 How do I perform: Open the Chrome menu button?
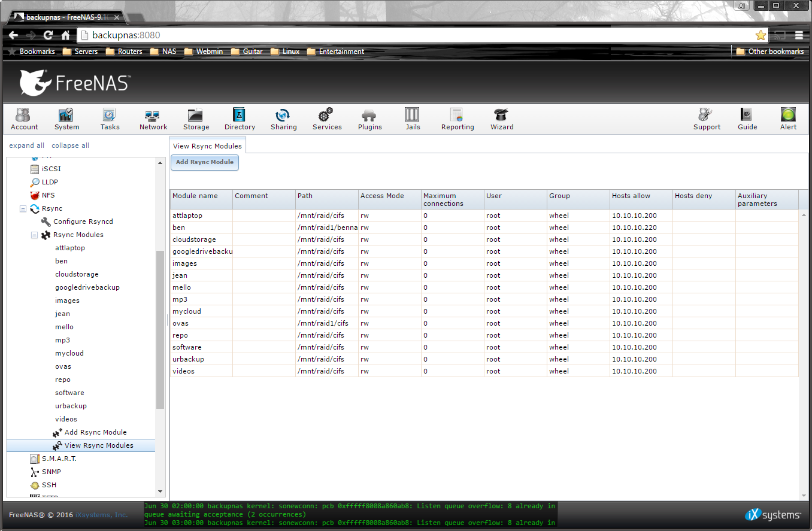point(799,35)
